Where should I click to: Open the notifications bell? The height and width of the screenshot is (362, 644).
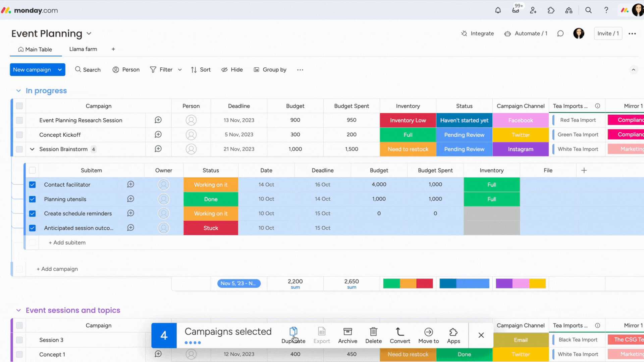click(x=498, y=10)
